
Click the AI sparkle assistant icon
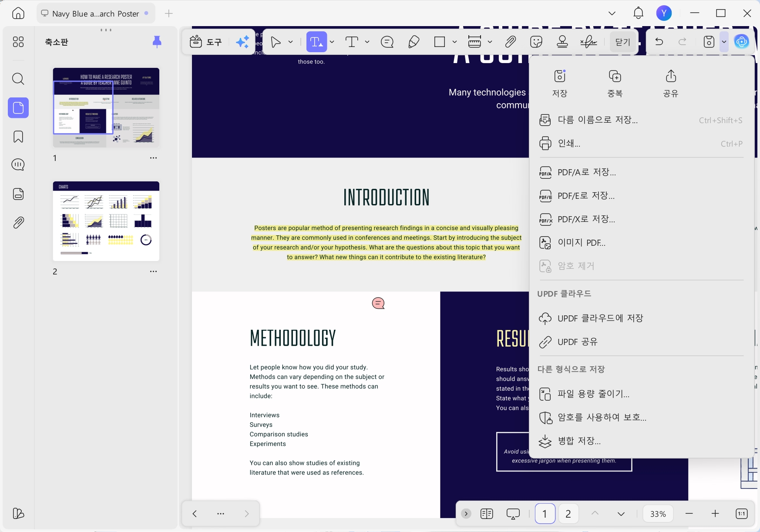click(x=242, y=42)
